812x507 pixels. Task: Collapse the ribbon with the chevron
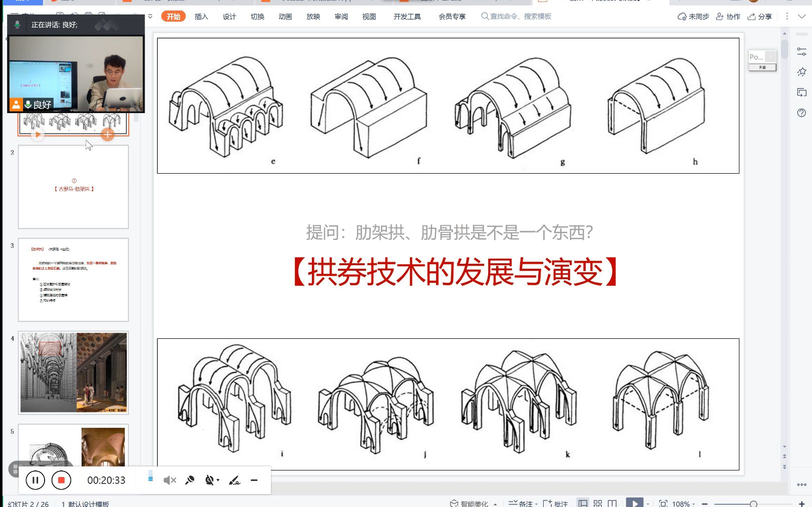coord(801,16)
